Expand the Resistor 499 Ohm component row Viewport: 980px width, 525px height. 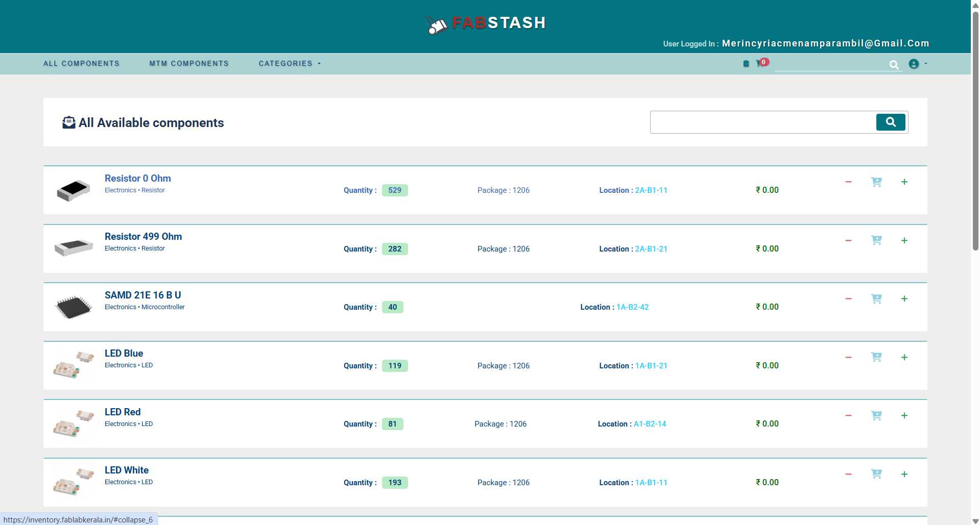(144, 236)
